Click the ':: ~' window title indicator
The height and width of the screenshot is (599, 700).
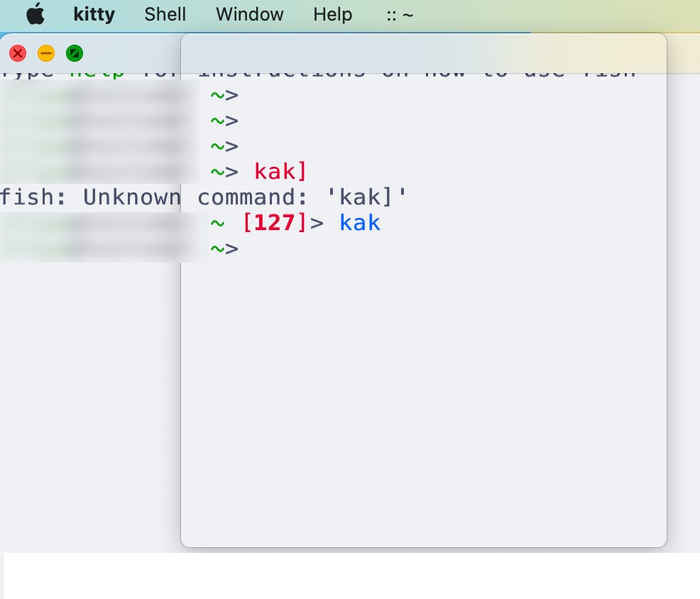coord(400,14)
